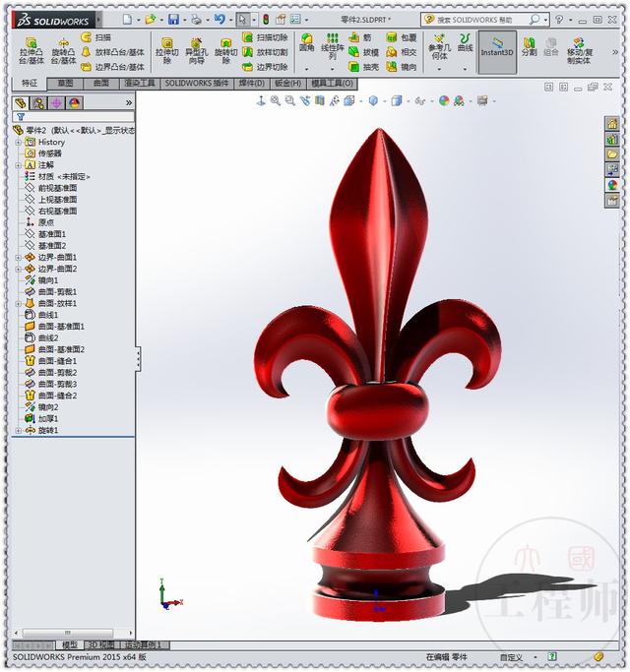This screenshot has width=630, height=672.
Task: Select the 包覆 wrap tool
Action: [402, 37]
